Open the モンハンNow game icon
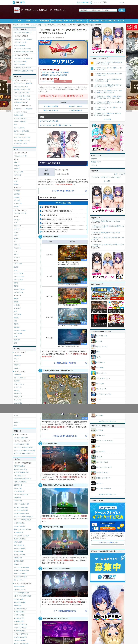Image resolution: width=138 pixels, height=644 pixels. pos(93,384)
